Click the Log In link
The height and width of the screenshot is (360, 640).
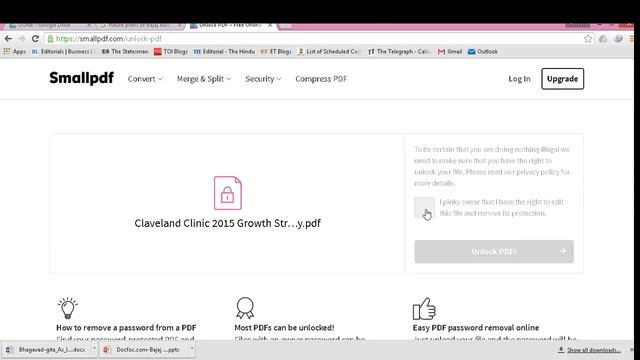(x=519, y=79)
